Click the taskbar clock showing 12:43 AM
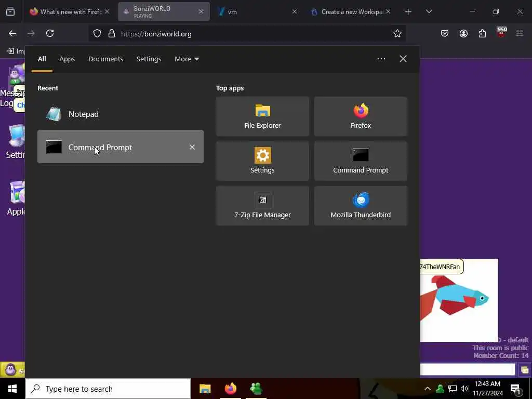This screenshot has height=399, width=532. pyautogui.click(x=487, y=389)
